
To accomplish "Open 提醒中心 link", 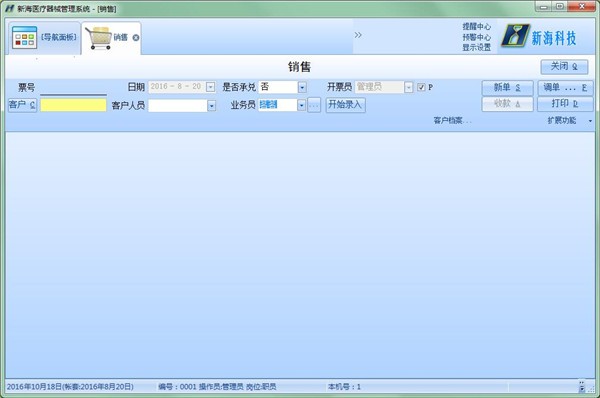I will point(476,26).
